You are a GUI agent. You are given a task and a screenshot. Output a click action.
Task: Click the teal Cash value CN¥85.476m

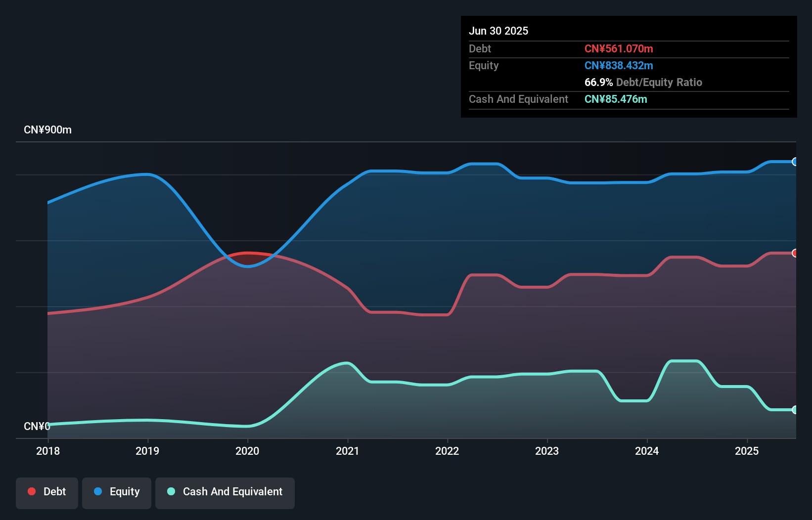coord(615,99)
